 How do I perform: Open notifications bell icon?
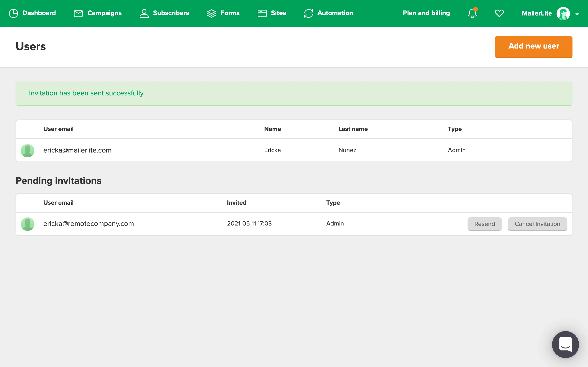tap(472, 13)
